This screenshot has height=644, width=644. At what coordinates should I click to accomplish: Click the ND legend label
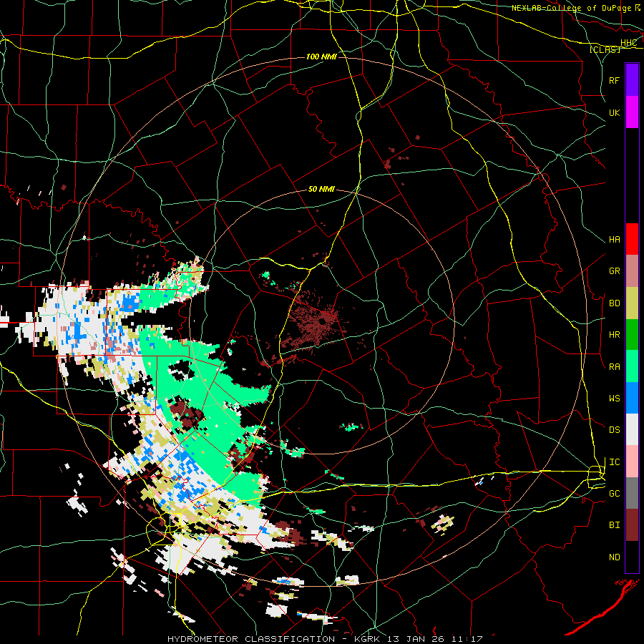614,557
